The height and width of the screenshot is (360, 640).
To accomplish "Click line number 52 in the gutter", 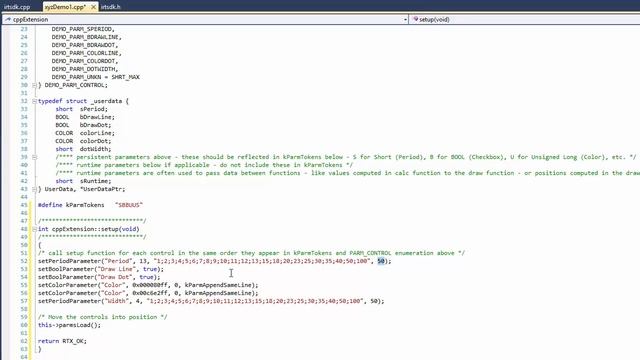I will point(24,261).
